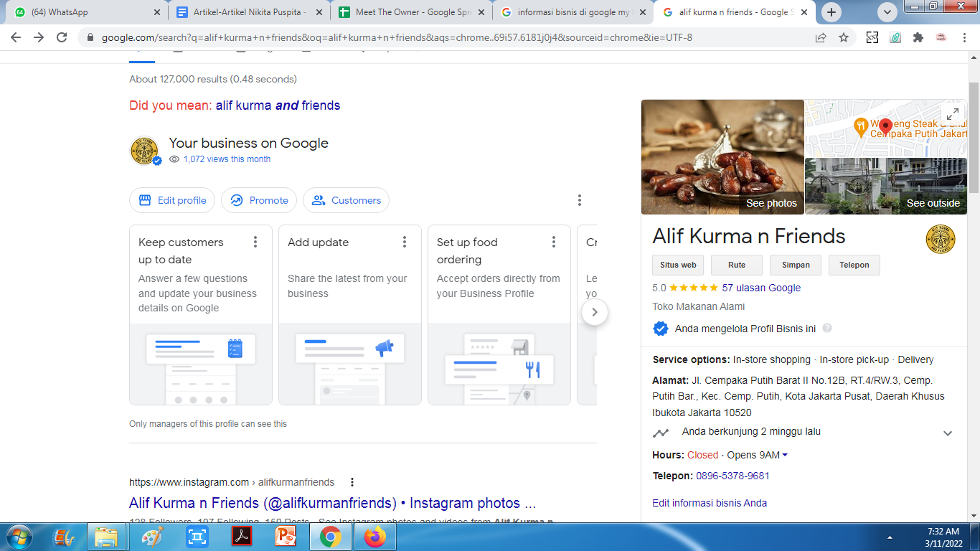Switch to Meet The Owner spreadsheet tab
The width and height of the screenshot is (980, 551).
(412, 12)
